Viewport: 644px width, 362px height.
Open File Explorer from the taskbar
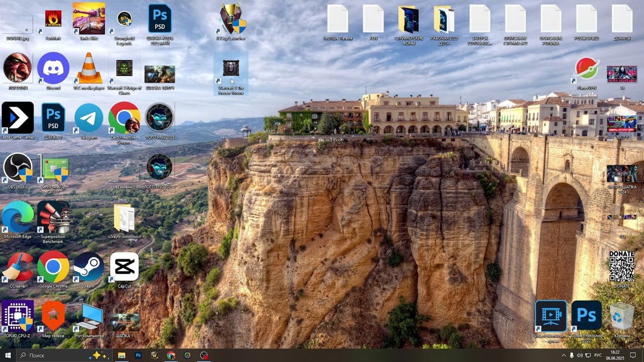point(121,355)
